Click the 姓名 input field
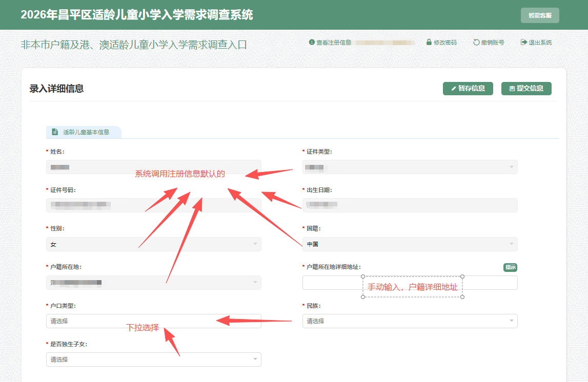The height and width of the screenshot is (382, 588). pyautogui.click(x=153, y=167)
